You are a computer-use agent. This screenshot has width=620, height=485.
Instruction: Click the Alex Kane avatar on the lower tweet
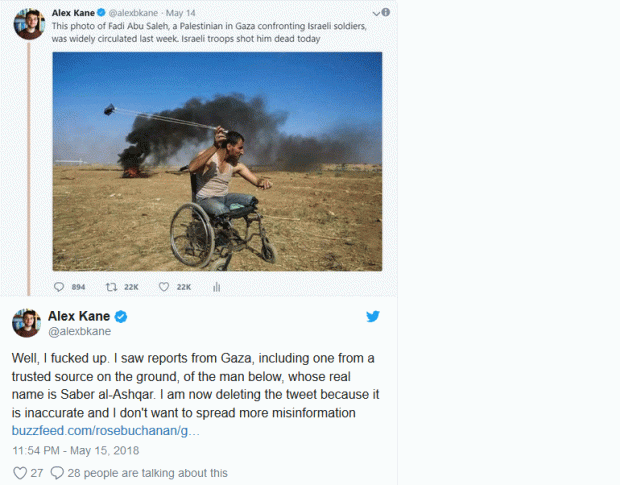click(x=26, y=324)
